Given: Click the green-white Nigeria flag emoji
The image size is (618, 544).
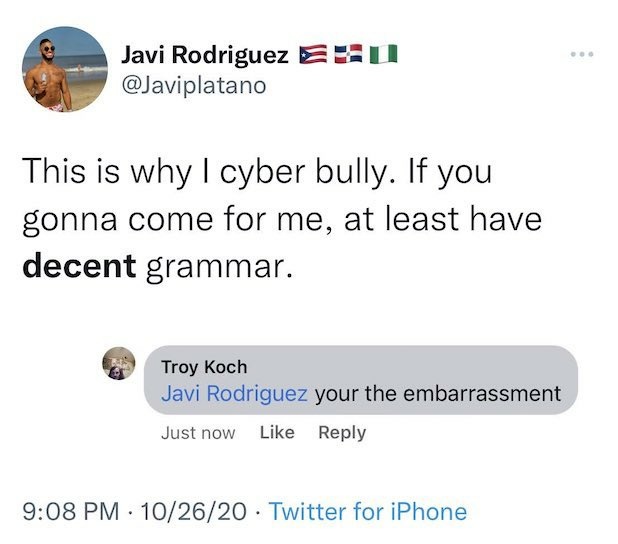Looking at the screenshot, I should (383, 55).
